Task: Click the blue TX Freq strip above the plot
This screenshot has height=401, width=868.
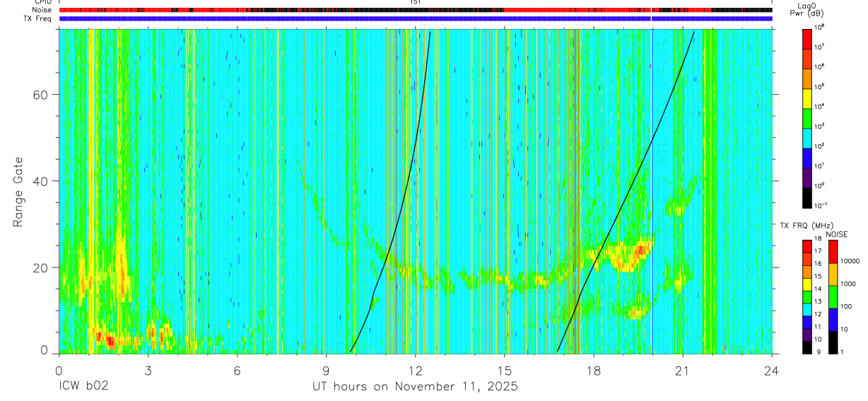Action: click(x=416, y=18)
